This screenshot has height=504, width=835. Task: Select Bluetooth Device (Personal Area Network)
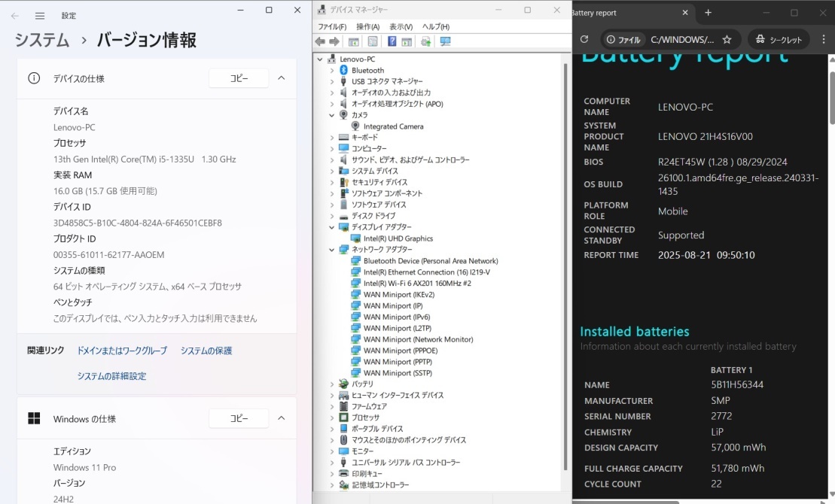point(430,261)
